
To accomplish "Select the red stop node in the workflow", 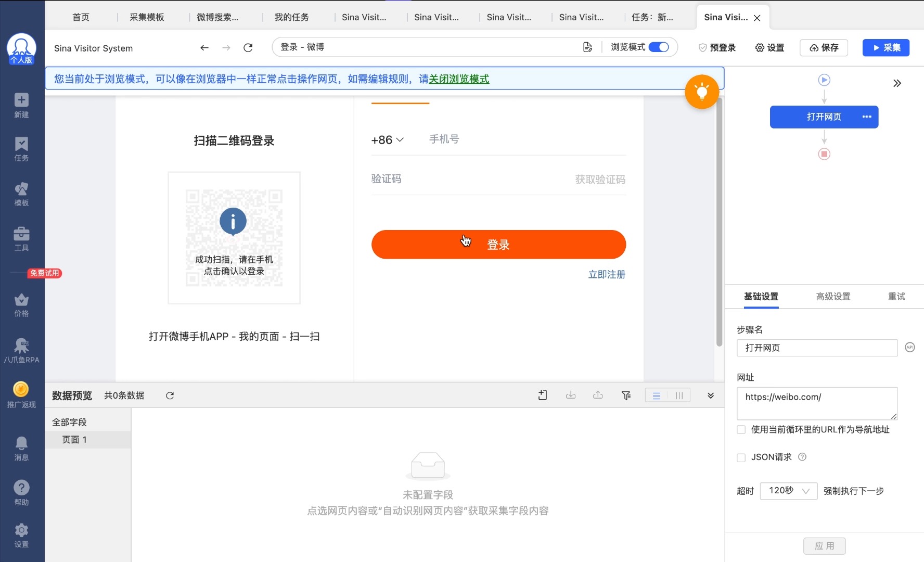I will point(824,154).
